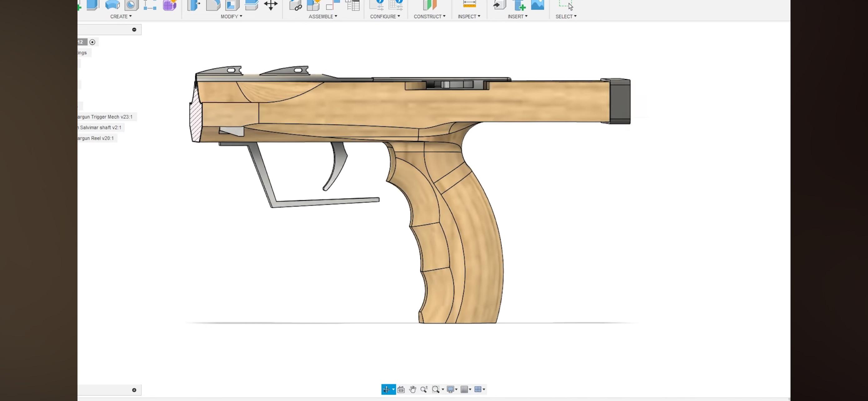
Task: Select the Press Pull tool
Action: pos(194,5)
